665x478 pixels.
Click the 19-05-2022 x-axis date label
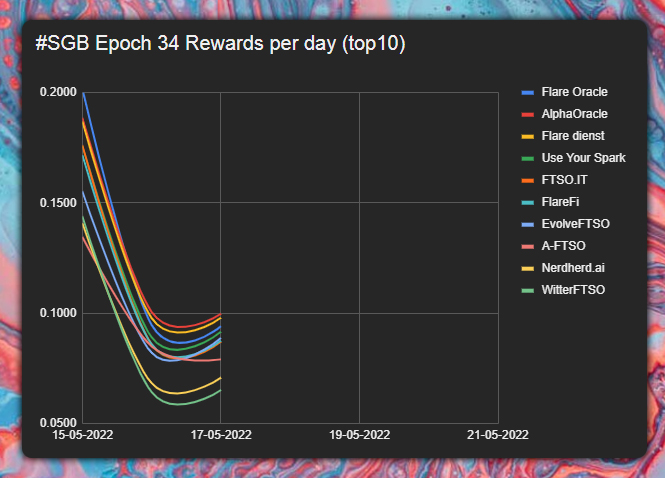point(360,435)
